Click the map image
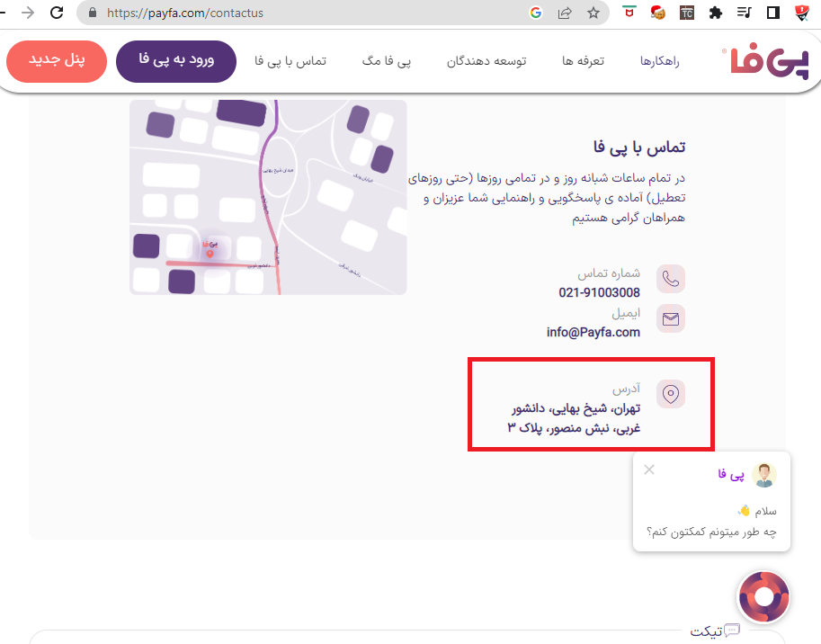This screenshot has width=821, height=644. click(268, 197)
